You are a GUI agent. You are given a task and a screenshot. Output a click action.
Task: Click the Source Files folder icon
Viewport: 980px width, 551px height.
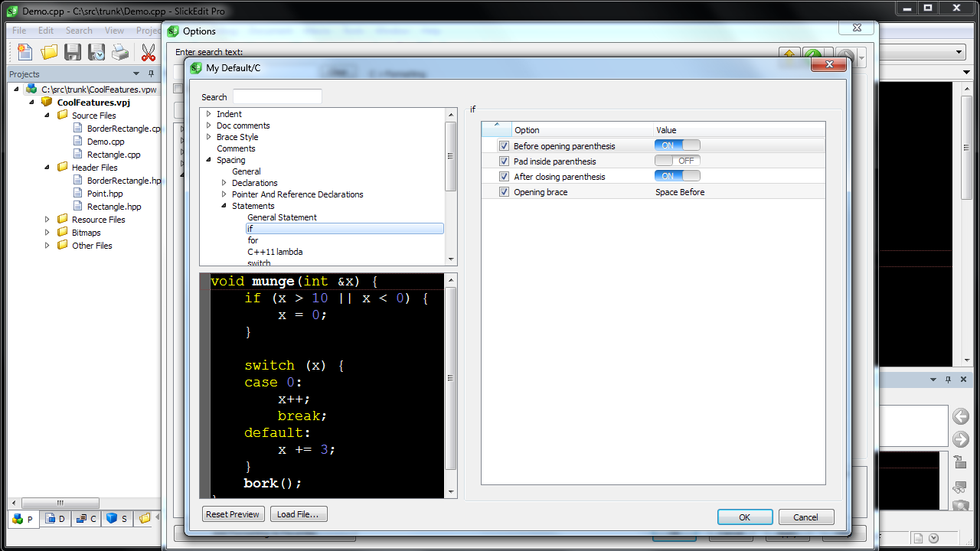pyautogui.click(x=63, y=116)
